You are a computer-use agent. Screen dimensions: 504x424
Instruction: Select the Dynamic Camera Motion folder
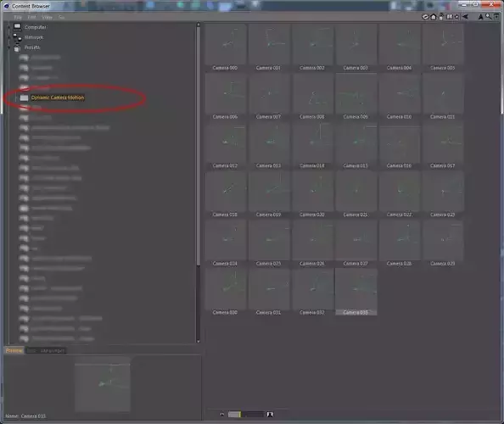click(x=58, y=98)
